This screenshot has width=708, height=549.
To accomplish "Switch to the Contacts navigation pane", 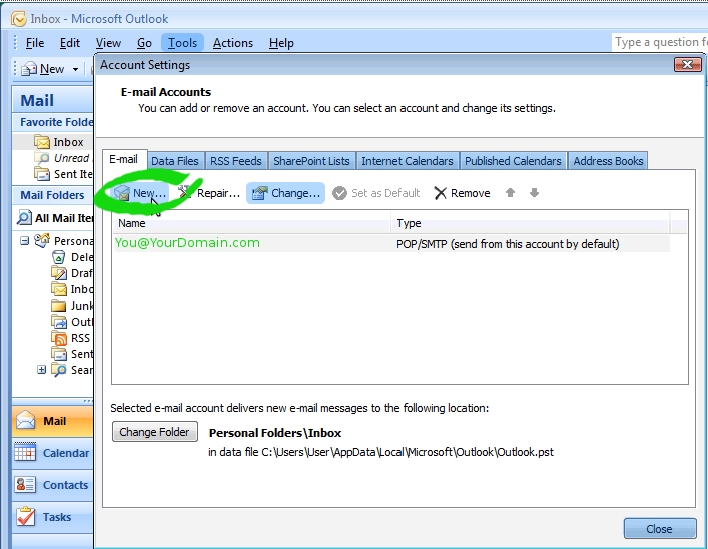I will [53, 485].
